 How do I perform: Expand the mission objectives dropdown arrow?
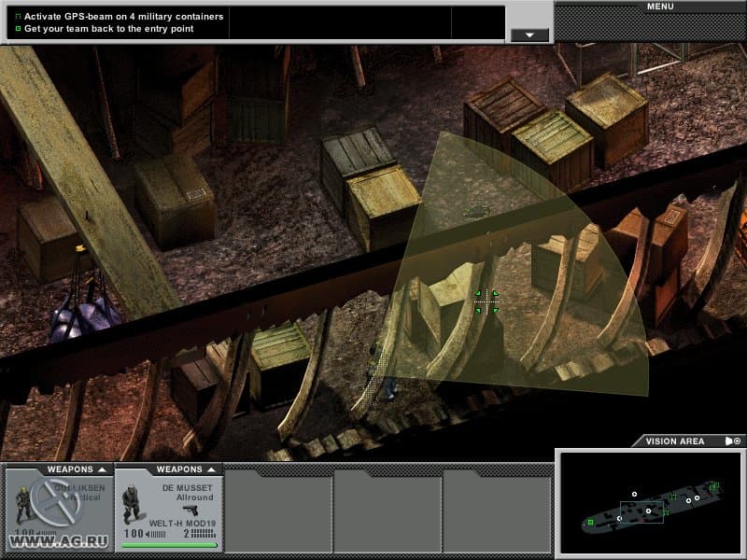pyautogui.click(x=529, y=35)
